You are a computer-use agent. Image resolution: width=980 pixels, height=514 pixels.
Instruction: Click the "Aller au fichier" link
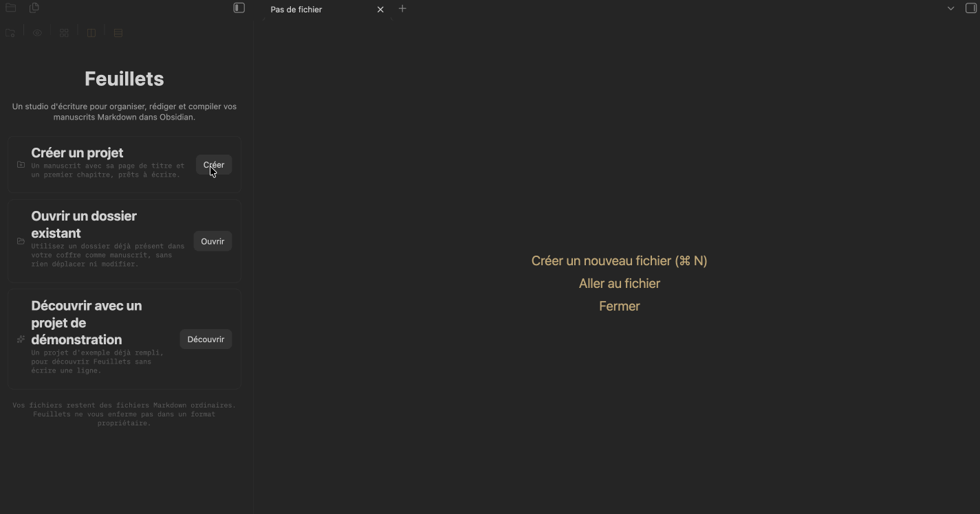620,283
